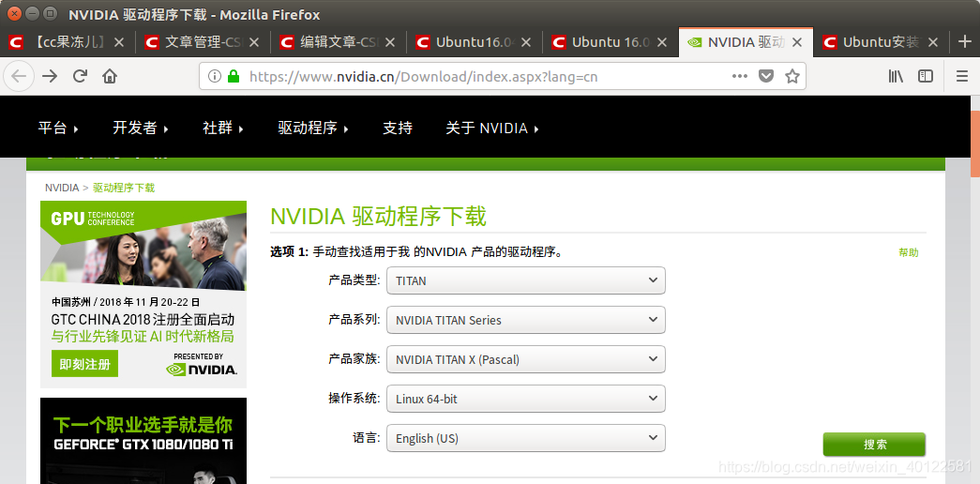The image size is (980, 484).
Task: Open the 操作系统 Linux 64-bit dropdown
Action: tap(525, 399)
